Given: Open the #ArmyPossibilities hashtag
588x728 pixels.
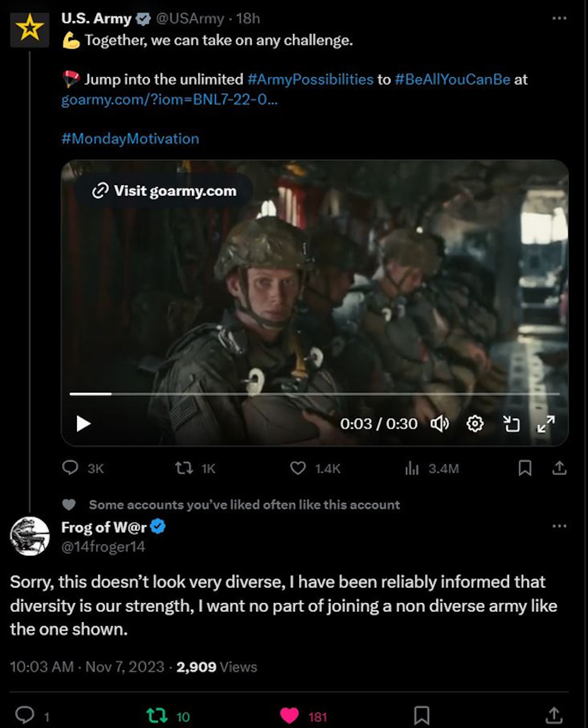Looking at the screenshot, I should (x=310, y=79).
